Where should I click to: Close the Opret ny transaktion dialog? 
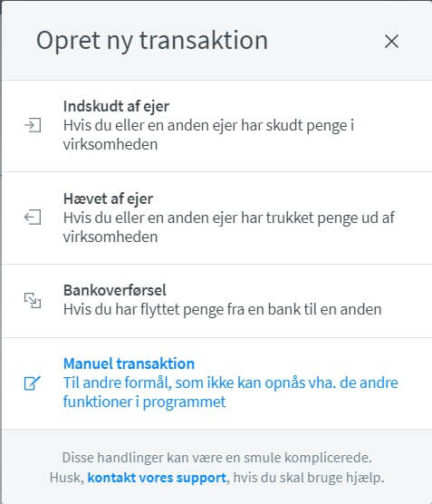391,42
